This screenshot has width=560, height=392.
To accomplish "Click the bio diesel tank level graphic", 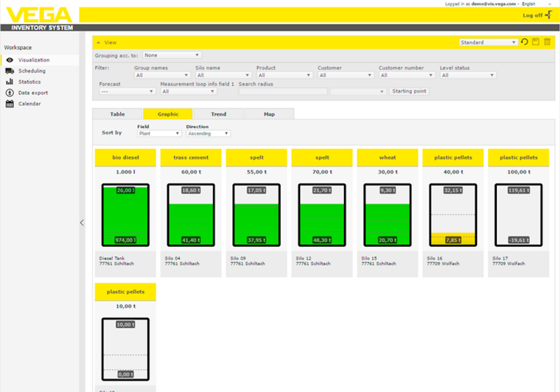I will point(125,215).
